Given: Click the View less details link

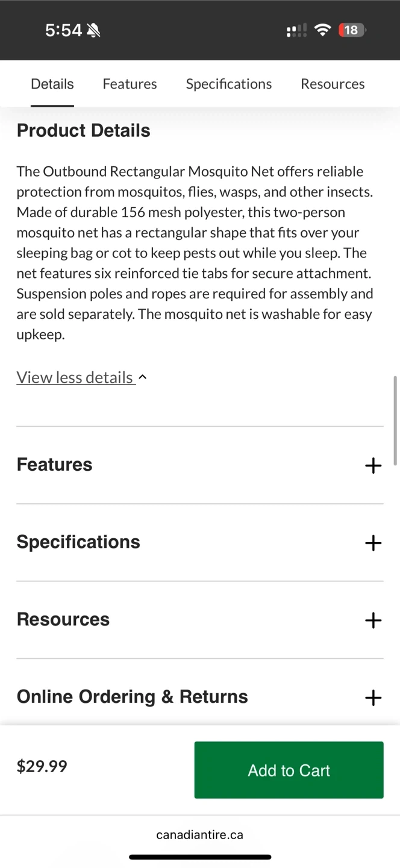Looking at the screenshot, I should pos(75,377).
